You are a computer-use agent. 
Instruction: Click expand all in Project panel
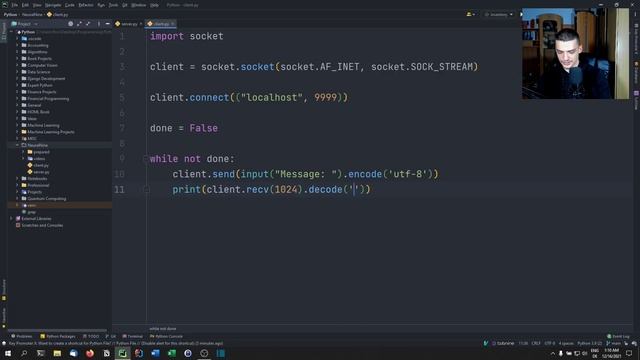79,24
